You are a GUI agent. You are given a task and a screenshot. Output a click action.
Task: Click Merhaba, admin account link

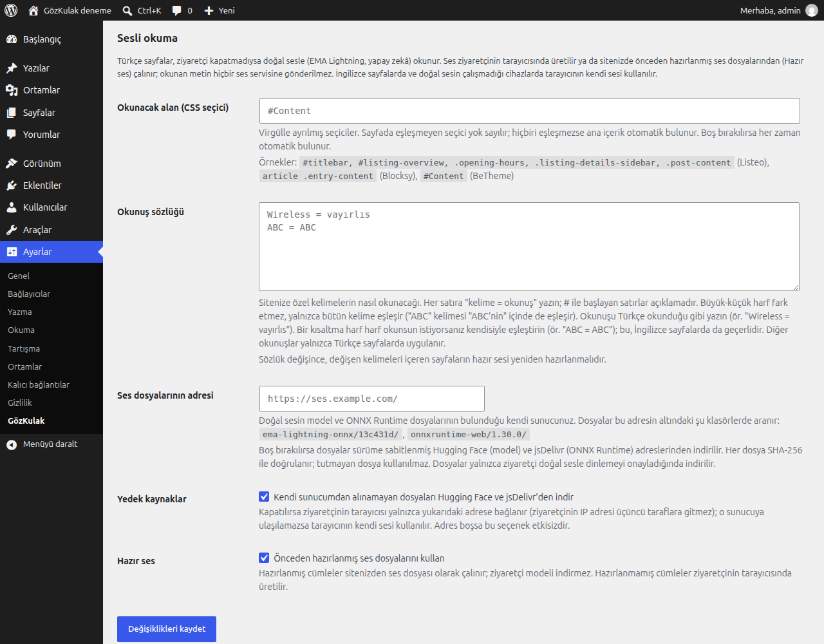(x=770, y=10)
